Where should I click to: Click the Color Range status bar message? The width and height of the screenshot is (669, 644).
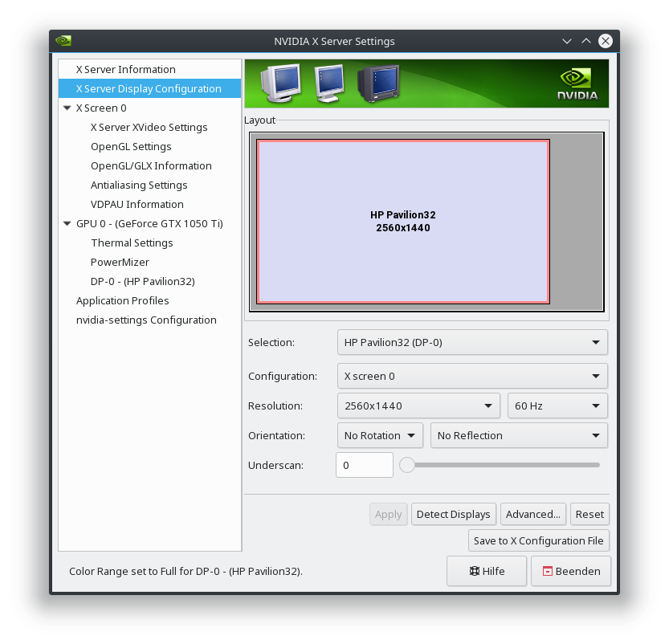[x=186, y=571]
